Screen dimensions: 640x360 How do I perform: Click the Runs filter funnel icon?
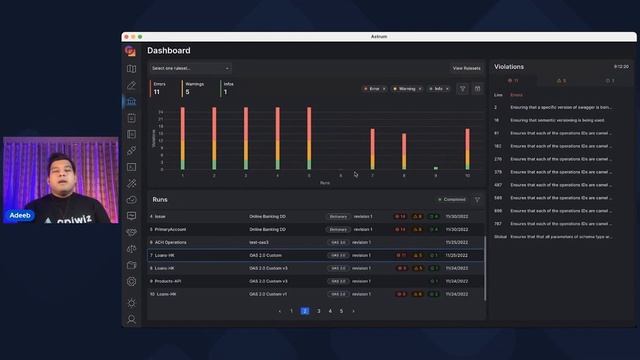(477, 200)
